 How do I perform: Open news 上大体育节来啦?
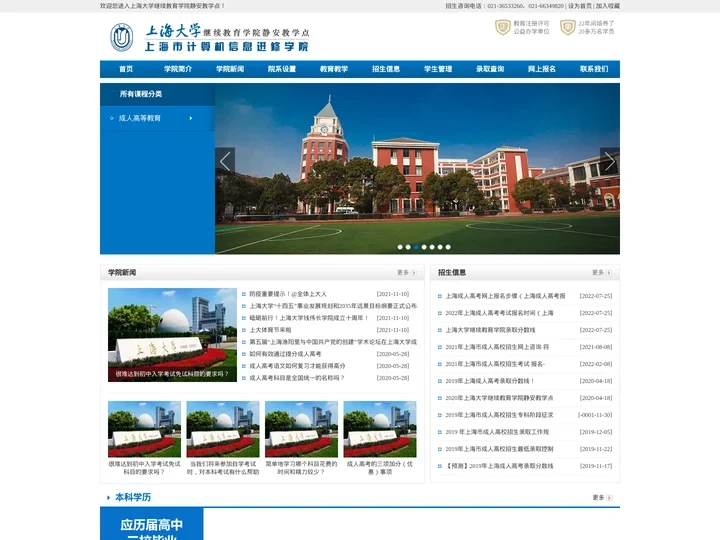click(270, 330)
